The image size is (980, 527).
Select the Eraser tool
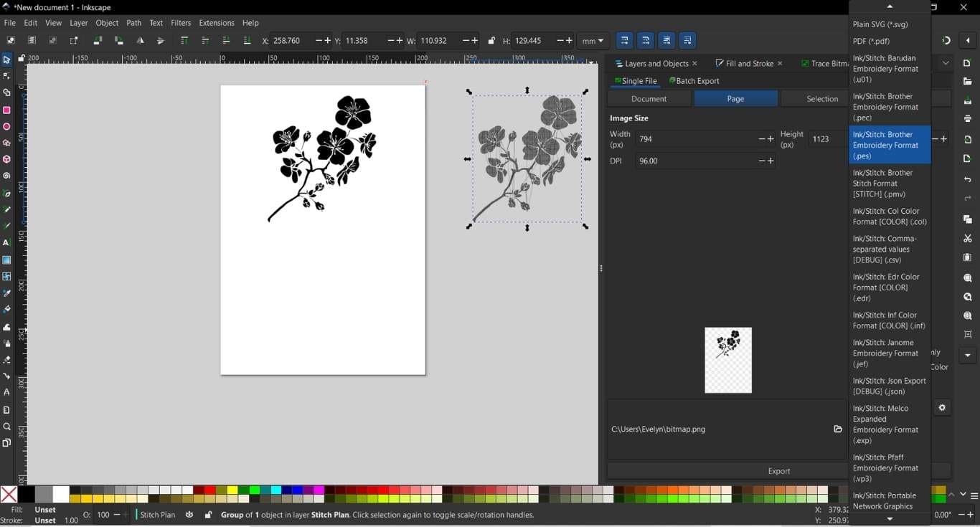tap(6, 360)
